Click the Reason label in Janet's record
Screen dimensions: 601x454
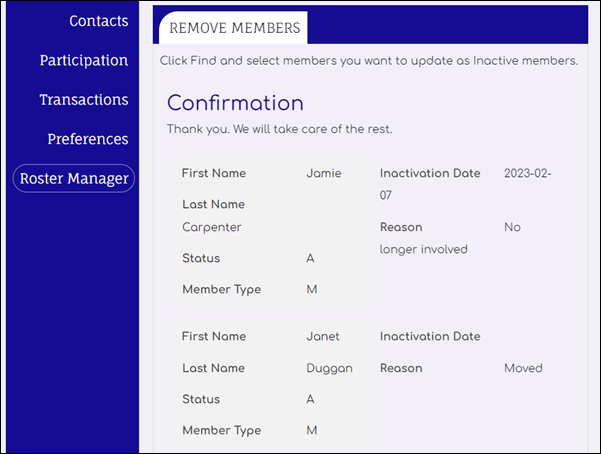click(x=401, y=368)
